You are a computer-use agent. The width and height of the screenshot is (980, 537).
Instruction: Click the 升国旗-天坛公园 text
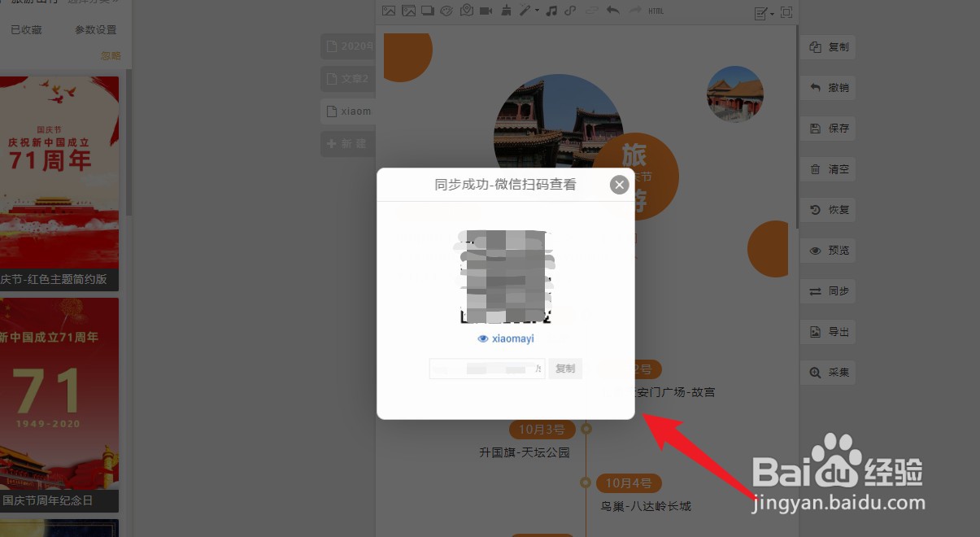pos(525,452)
